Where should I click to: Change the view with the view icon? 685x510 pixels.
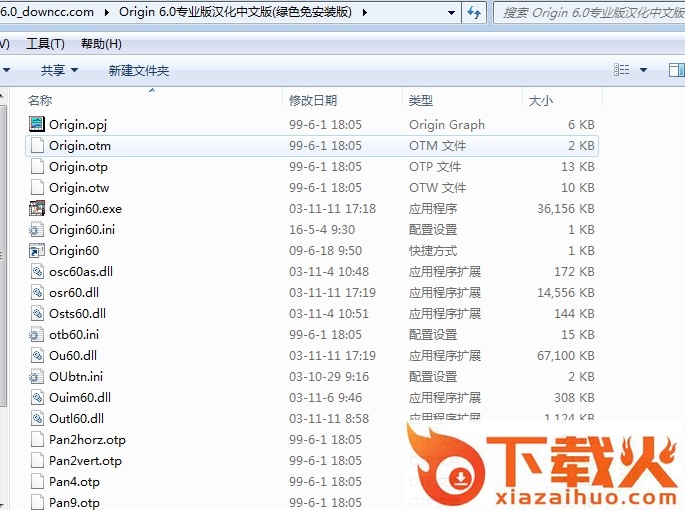[622, 69]
